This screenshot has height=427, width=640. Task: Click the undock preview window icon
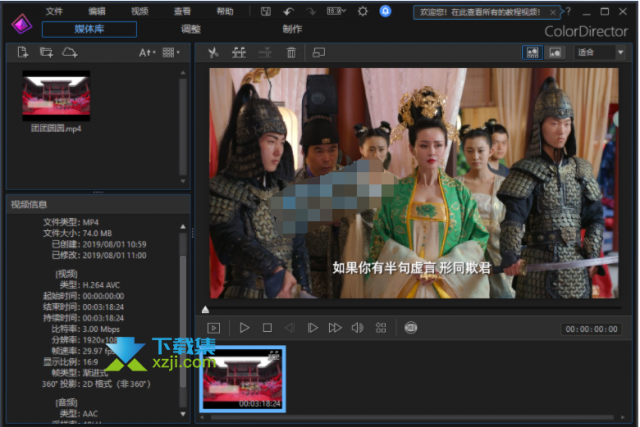click(x=318, y=52)
